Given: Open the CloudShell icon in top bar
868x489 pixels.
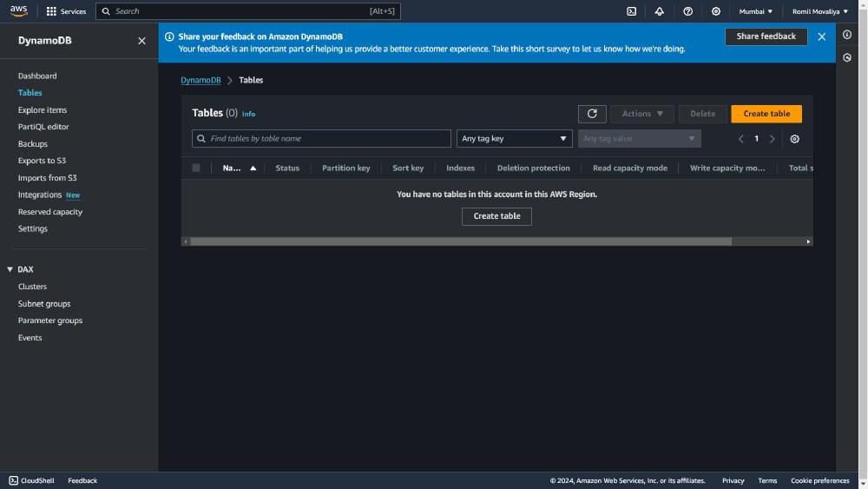Looking at the screenshot, I should 631,11.
